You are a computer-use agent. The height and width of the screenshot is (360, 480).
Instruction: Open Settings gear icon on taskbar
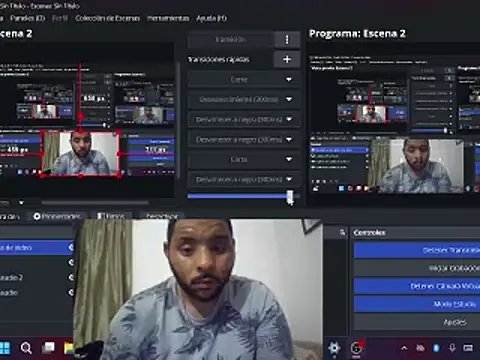[x=334, y=348]
